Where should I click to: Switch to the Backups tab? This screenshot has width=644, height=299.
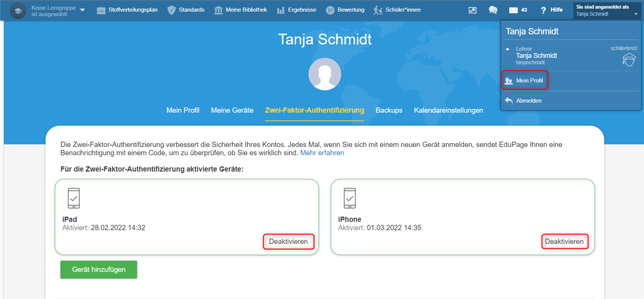[x=389, y=110]
